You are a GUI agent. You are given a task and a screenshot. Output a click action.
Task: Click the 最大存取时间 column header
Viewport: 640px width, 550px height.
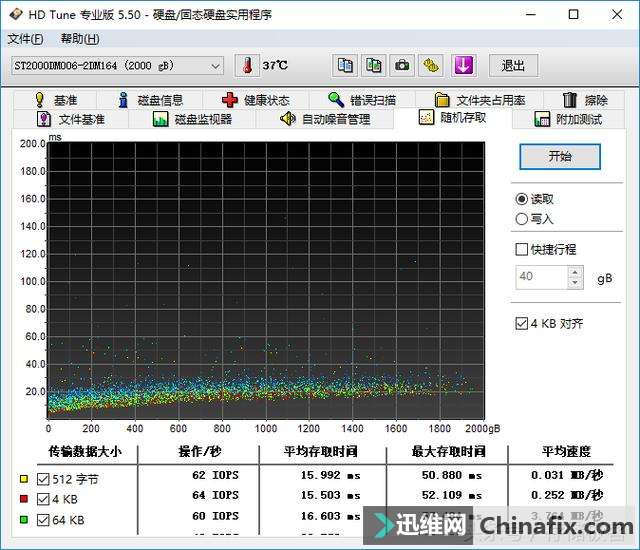[x=449, y=451]
